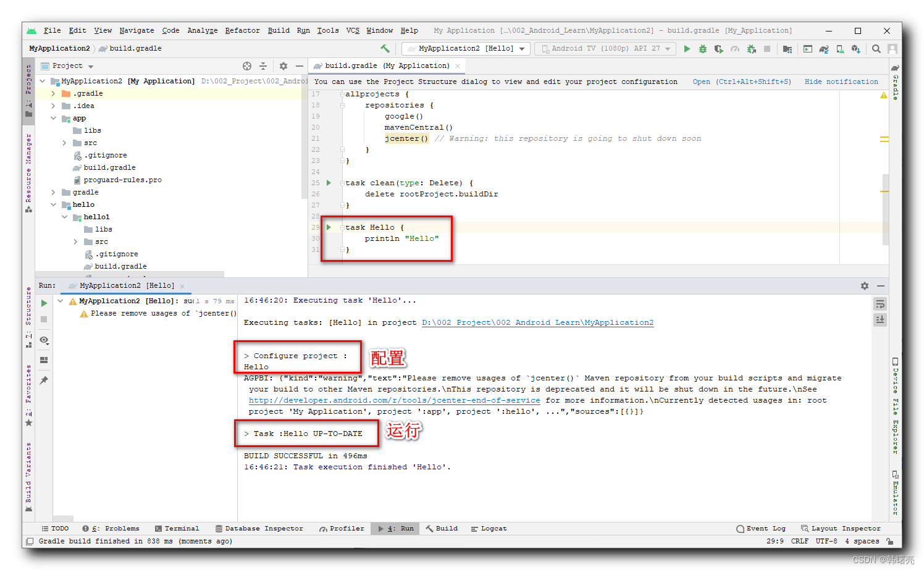Pin the Run tab
Image resolution: width=924 pixels, height=570 pixels.
pyautogui.click(x=44, y=380)
